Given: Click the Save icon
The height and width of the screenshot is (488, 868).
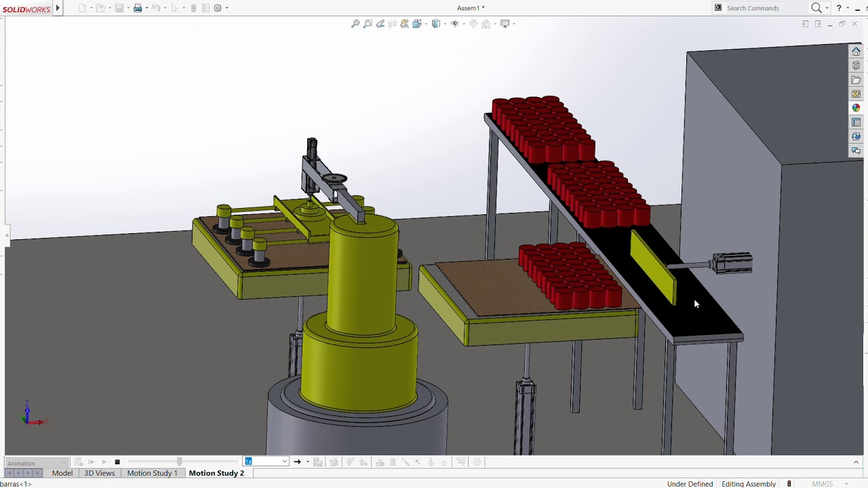Looking at the screenshot, I should pyautogui.click(x=119, y=8).
